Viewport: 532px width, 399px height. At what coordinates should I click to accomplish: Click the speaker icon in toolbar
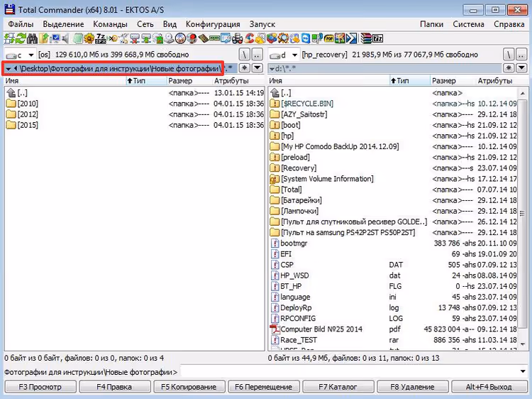click(65, 38)
